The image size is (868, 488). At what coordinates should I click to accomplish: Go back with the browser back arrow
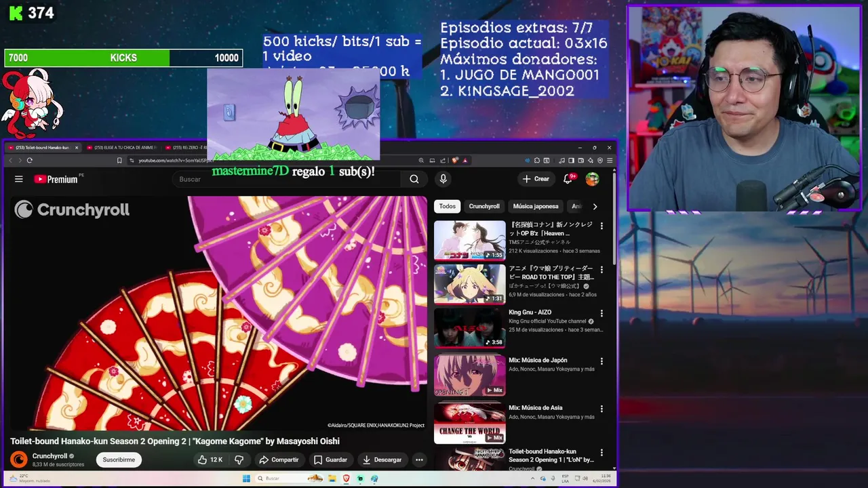click(x=10, y=161)
